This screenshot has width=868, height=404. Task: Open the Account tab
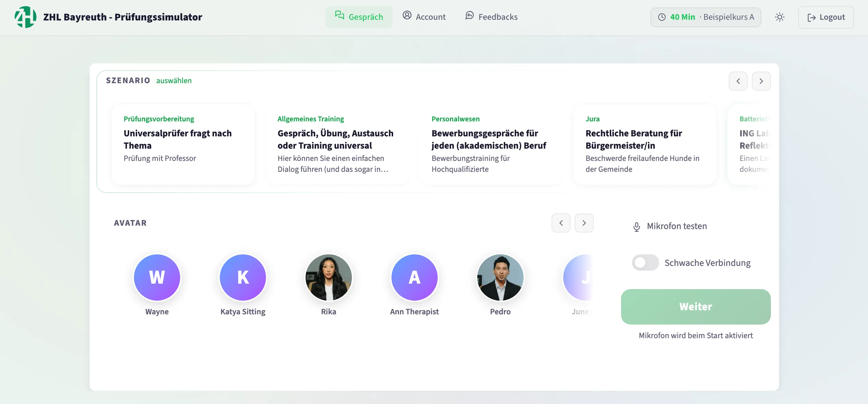[424, 17]
